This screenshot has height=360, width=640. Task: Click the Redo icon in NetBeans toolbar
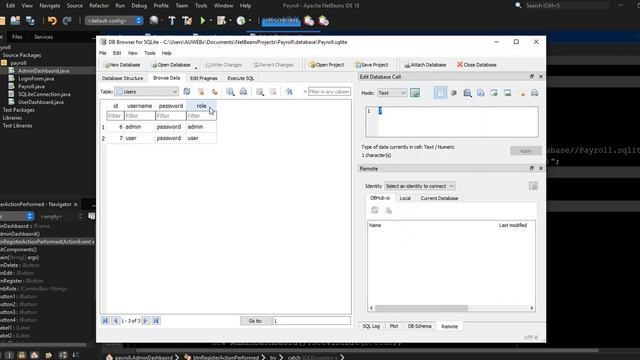tap(67, 20)
